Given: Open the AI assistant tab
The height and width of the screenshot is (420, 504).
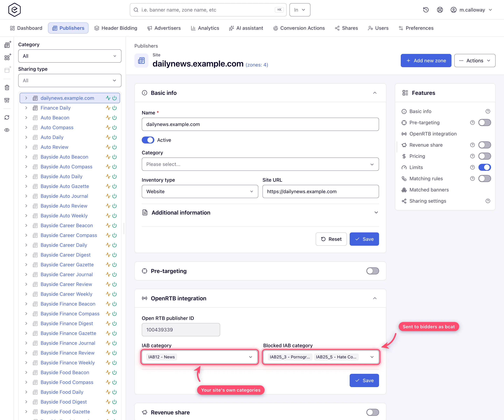Looking at the screenshot, I should (246, 28).
